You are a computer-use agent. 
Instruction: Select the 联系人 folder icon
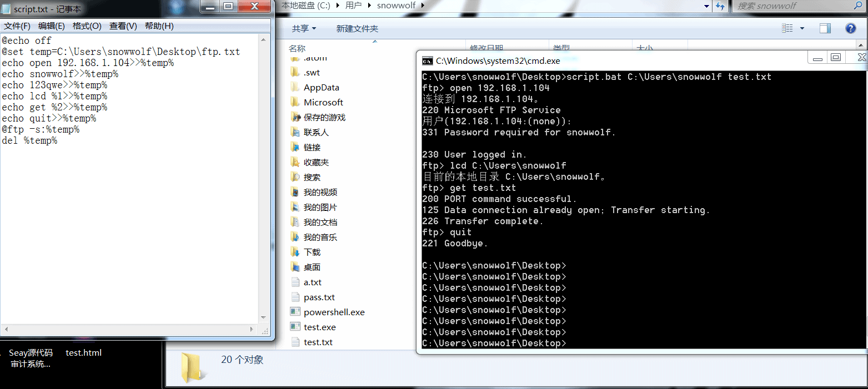pos(295,132)
